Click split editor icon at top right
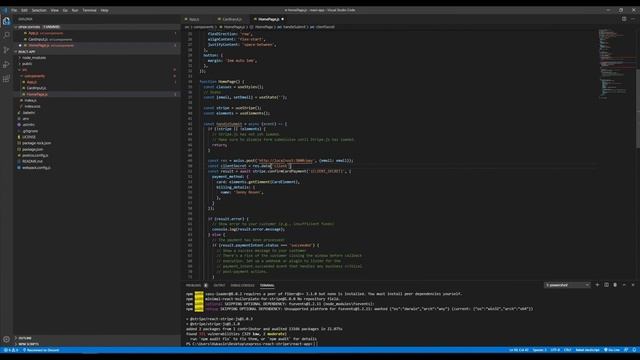 [624, 19]
